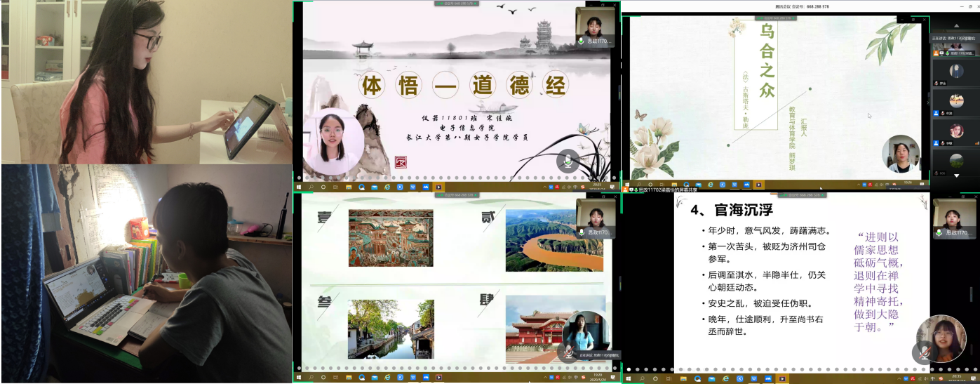Open Windows Start in the taskbar below 体悟道德经

point(299,187)
